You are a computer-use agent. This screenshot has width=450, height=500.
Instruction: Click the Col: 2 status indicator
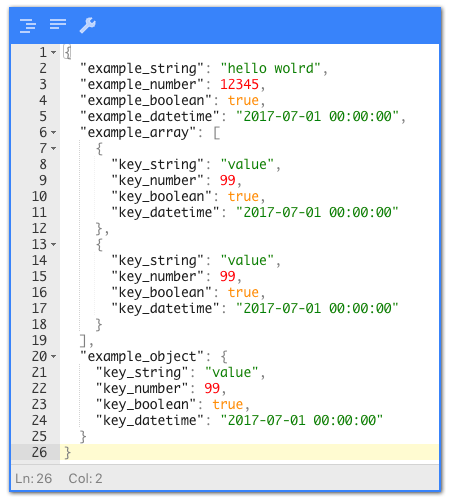(85, 478)
